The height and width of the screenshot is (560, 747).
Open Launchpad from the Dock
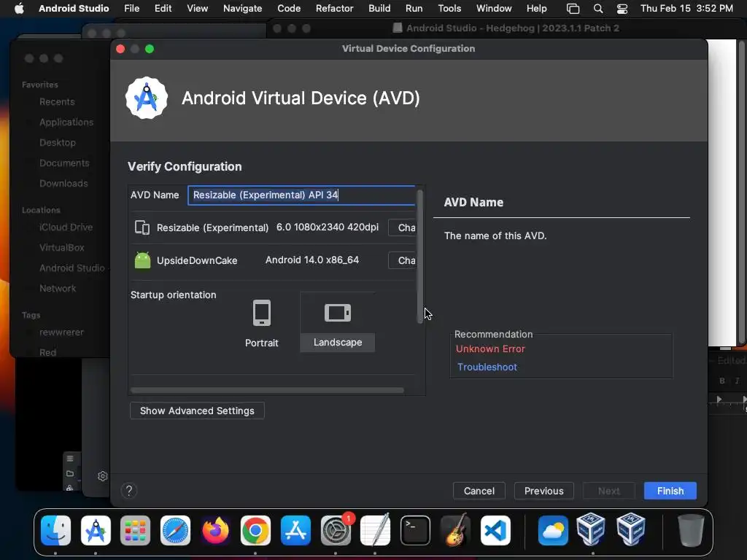pyautogui.click(x=135, y=531)
